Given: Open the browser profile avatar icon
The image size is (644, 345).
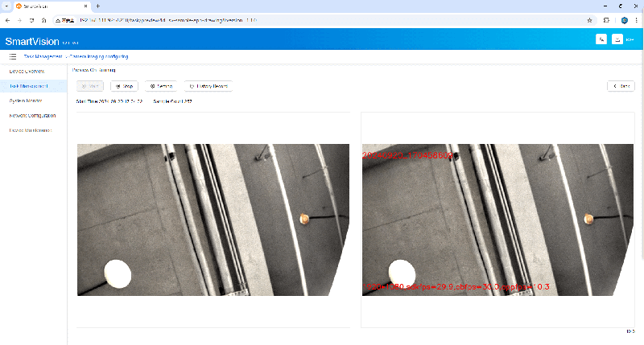Looking at the screenshot, I should [x=625, y=20].
